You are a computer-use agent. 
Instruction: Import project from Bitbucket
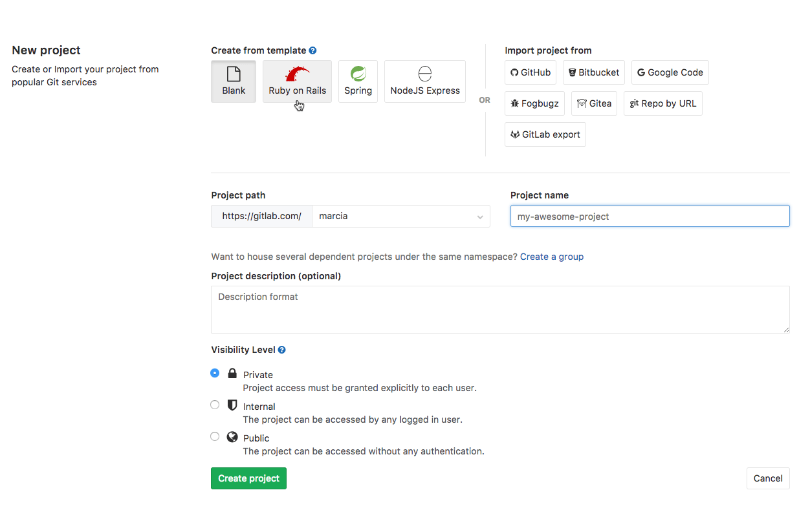pos(594,72)
